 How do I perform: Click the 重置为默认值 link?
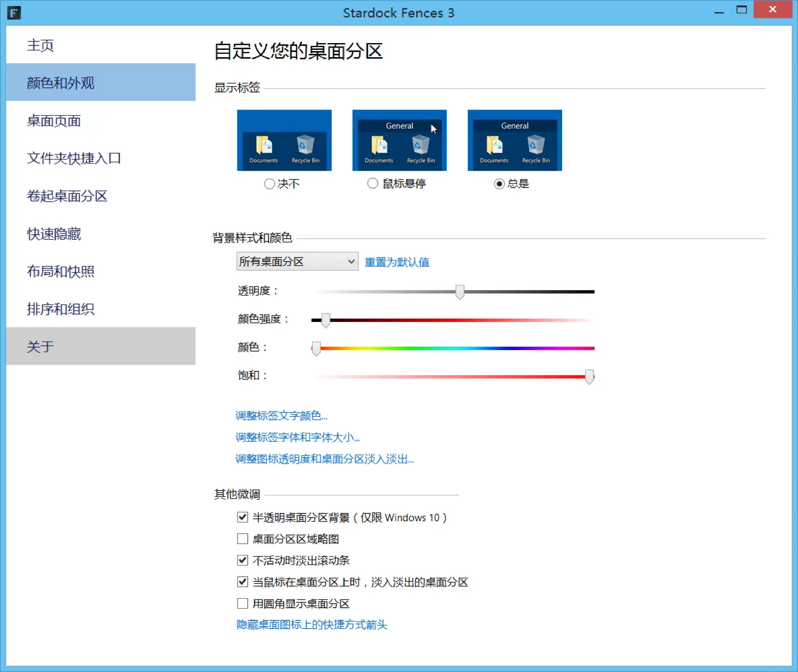(397, 262)
